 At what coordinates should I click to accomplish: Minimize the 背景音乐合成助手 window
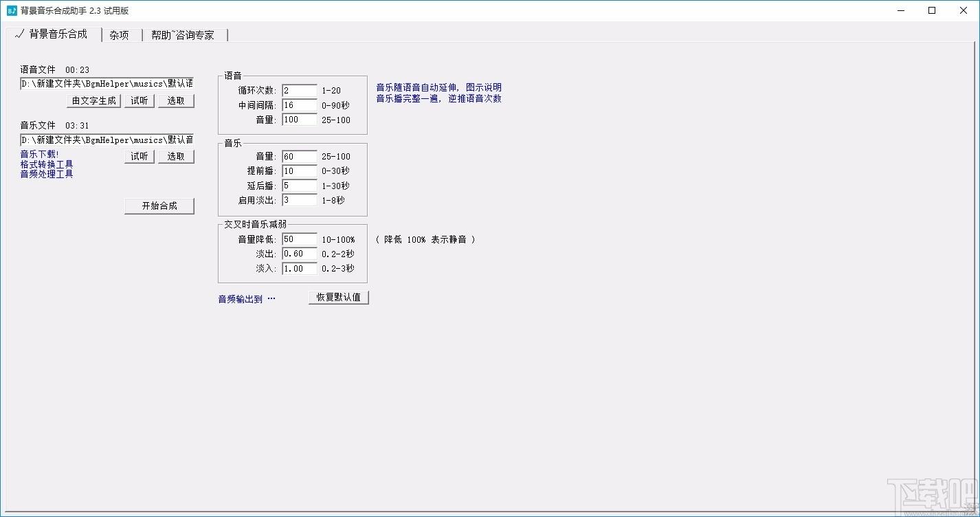[901, 10]
